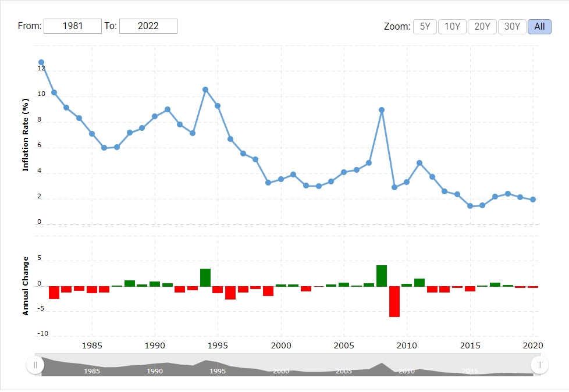Select the 10Y zoom range
Image resolution: width=569 pixels, height=392 pixels.
click(x=452, y=26)
